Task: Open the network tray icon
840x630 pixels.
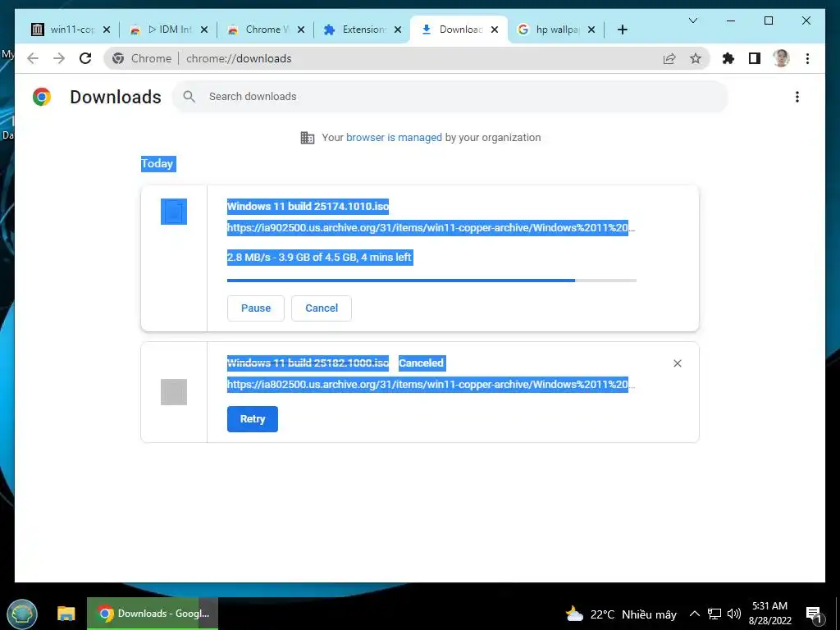Action: 714,614
